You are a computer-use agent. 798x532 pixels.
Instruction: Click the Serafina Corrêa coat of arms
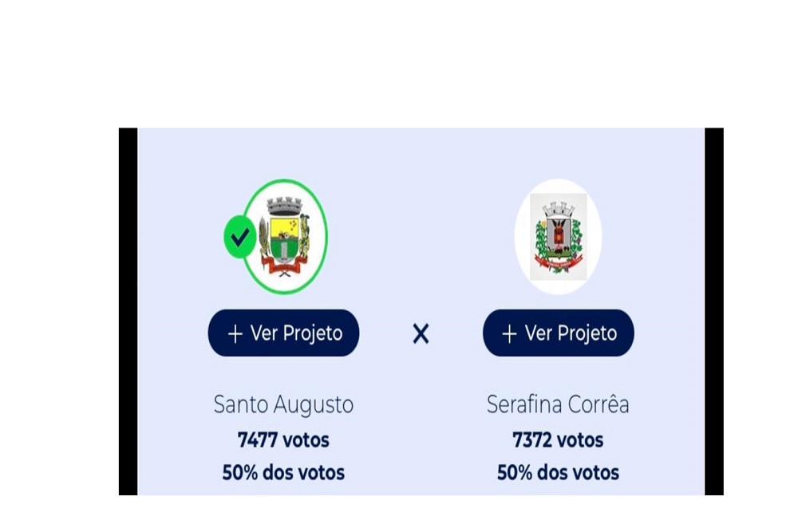(x=559, y=237)
